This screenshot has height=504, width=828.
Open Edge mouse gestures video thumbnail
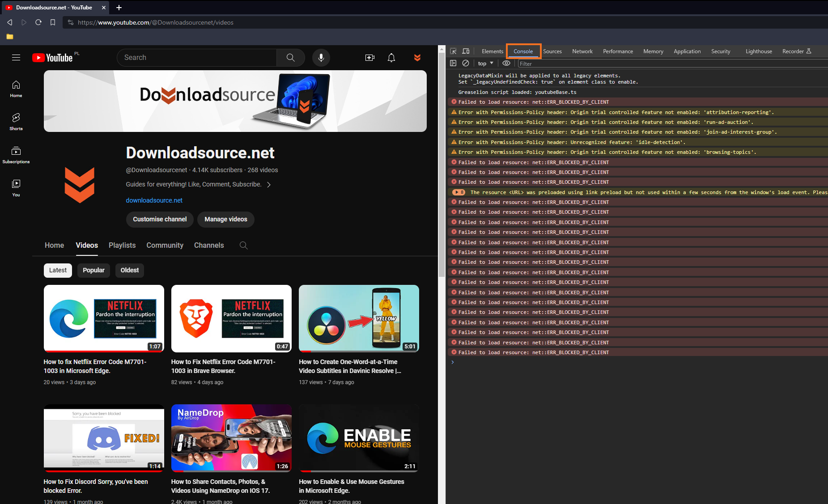point(359,438)
